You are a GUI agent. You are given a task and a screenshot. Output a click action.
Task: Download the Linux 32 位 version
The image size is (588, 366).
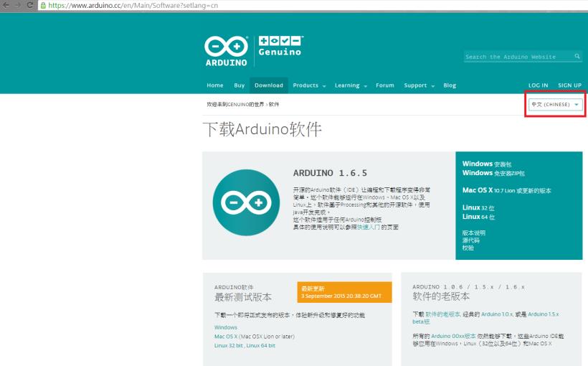(478, 207)
